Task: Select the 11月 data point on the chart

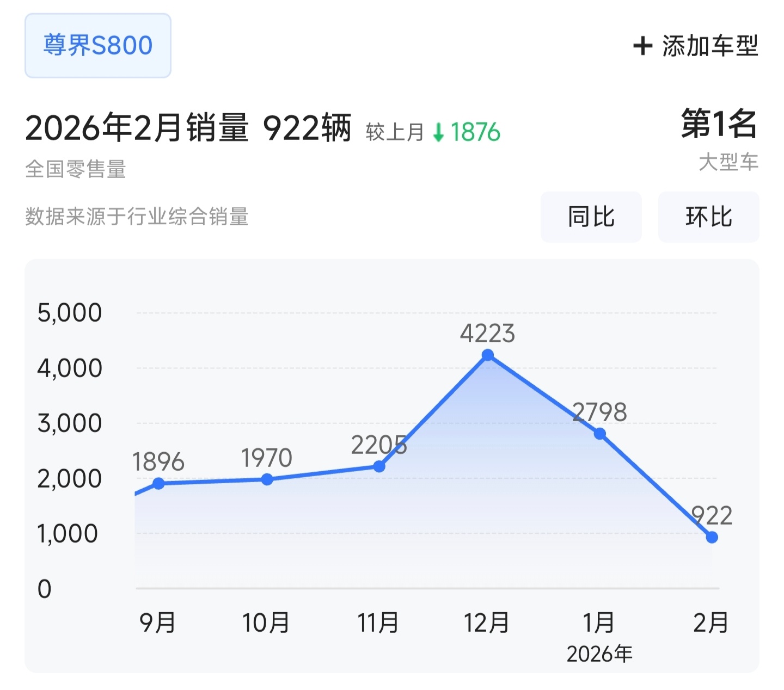Action: tap(379, 466)
